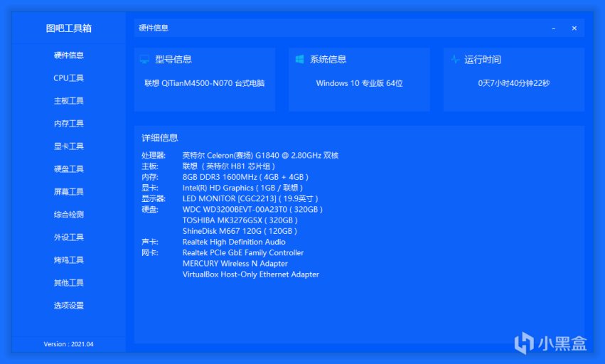This screenshot has width=605, height=364.
Task: Click the uptime value 0天7小时40分钟22秒
Action: click(x=514, y=83)
